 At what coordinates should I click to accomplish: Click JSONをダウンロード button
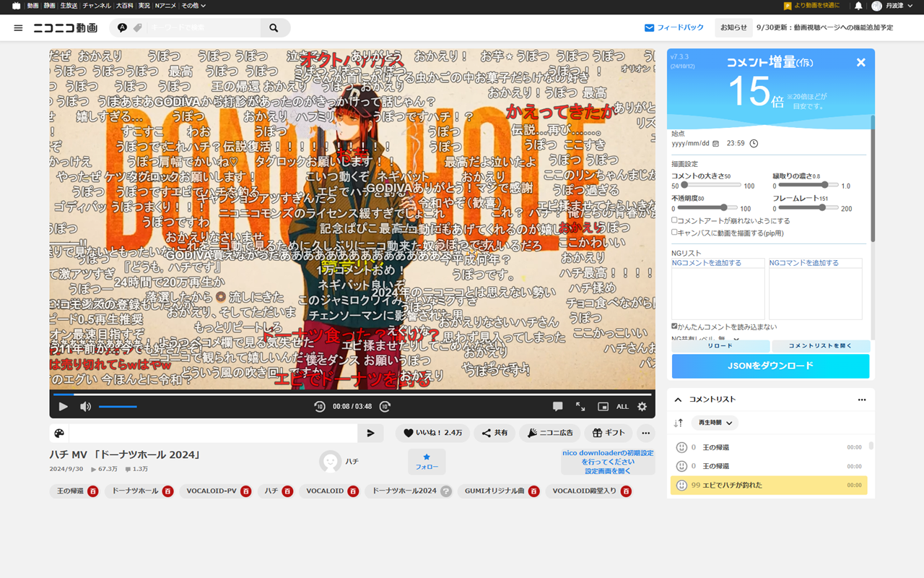[770, 366]
